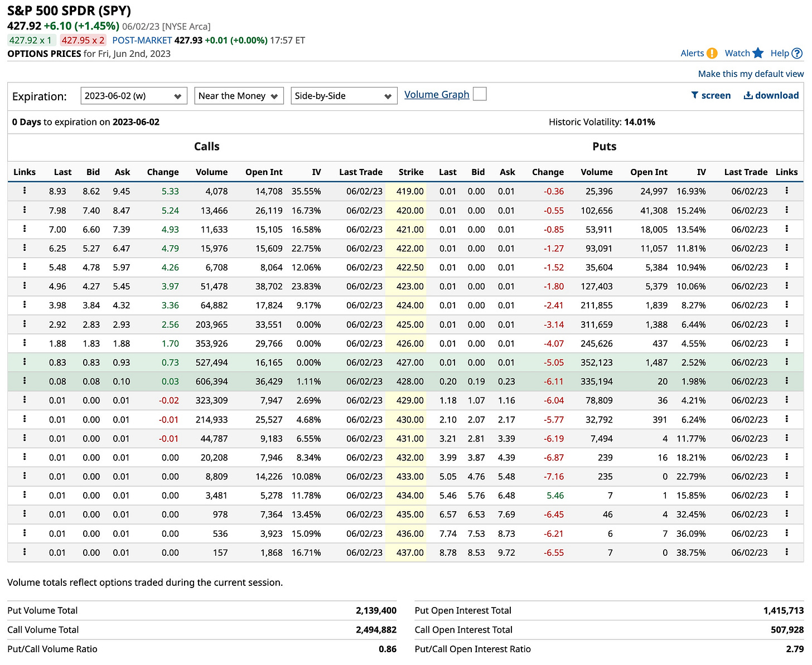The width and height of the screenshot is (812, 665).
Task: Click Put Open Interest Total 1,415,713
Action: pos(784,610)
